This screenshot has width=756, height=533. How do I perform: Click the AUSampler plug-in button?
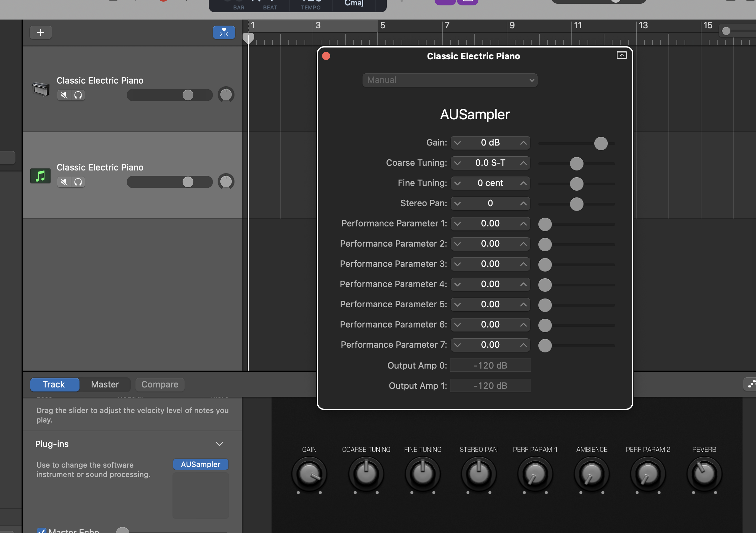[200, 464]
